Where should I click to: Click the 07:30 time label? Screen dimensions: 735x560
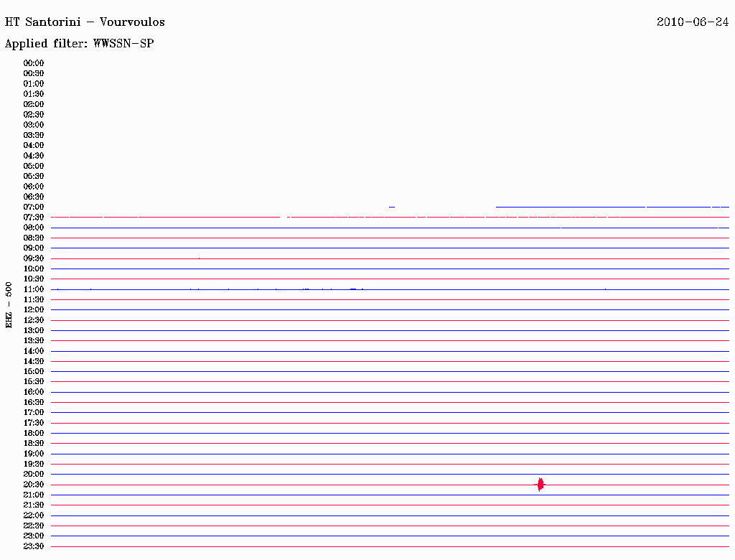34,217
